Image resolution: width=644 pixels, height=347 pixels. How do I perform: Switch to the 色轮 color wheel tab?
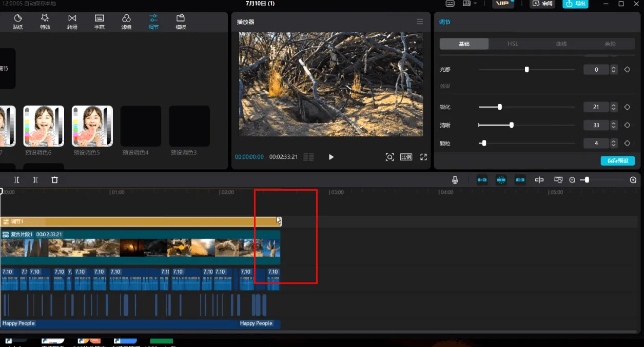610,44
